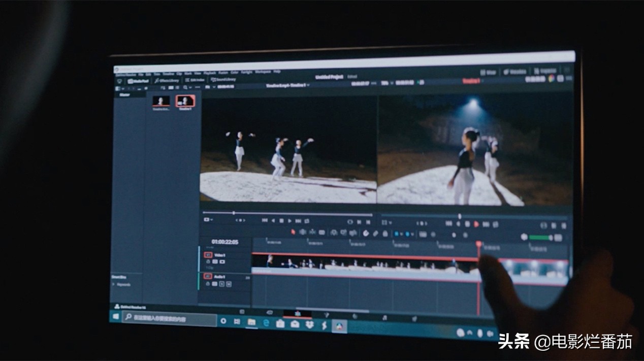Toggle the V1 video track destination
Screen dimensions: 644x361
pos(208,254)
